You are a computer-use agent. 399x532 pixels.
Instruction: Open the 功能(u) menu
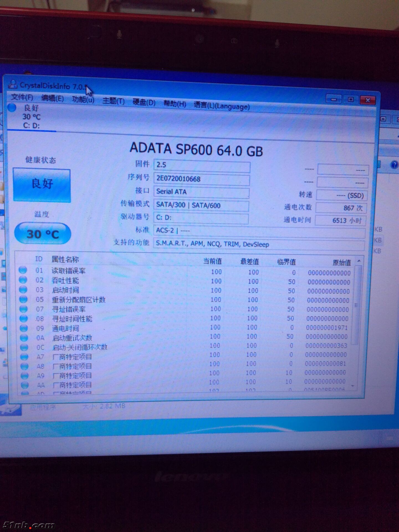pyautogui.click(x=83, y=99)
